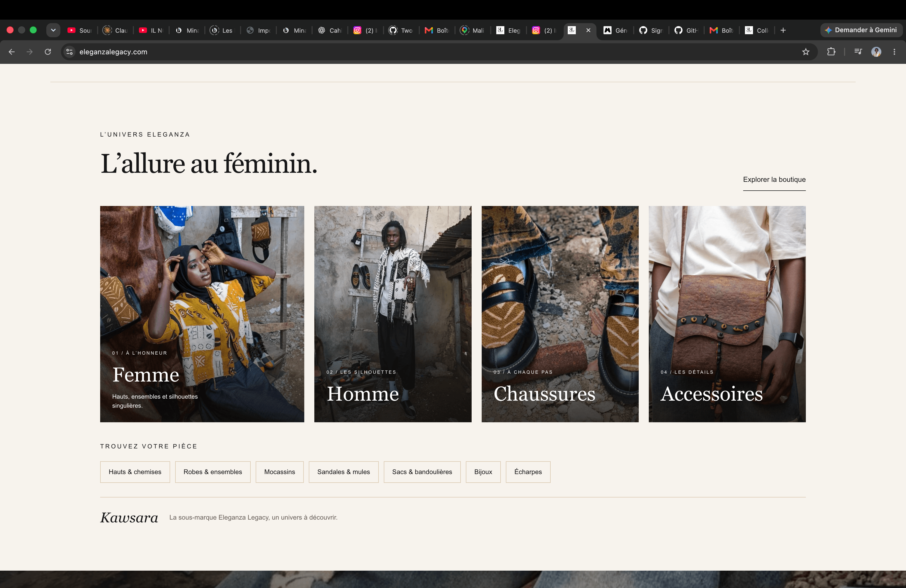Go back with the browser back arrow
The image size is (906, 588).
coord(12,52)
